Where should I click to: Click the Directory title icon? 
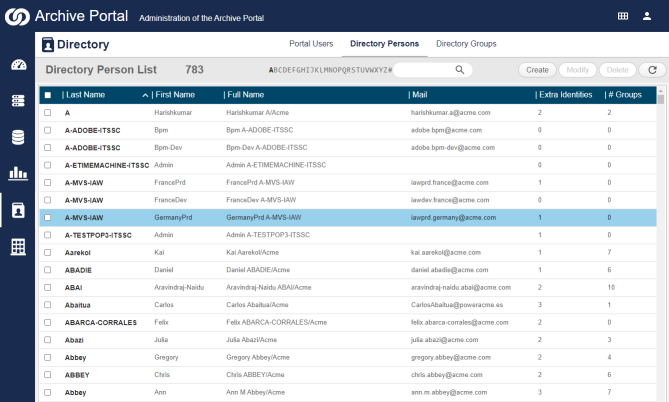click(47, 44)
